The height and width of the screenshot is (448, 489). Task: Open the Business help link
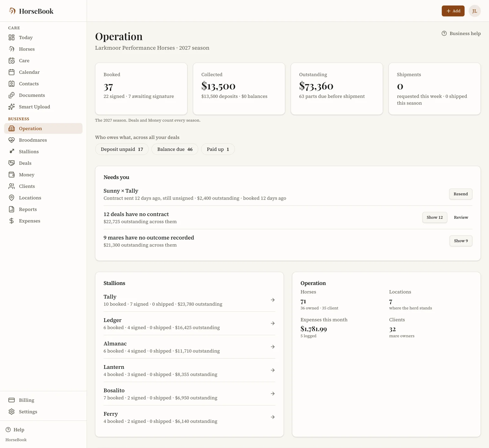461,33
